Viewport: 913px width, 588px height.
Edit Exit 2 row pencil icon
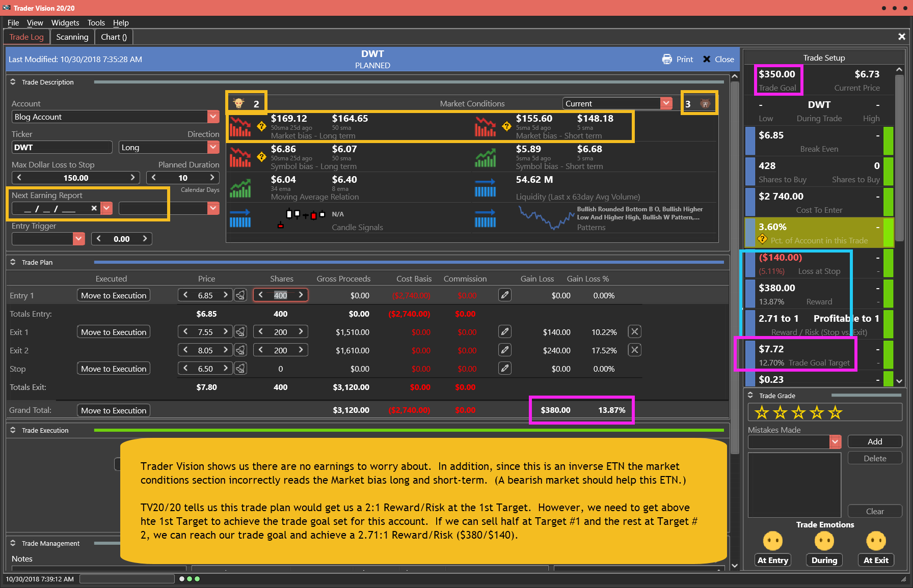coord(505,350)
